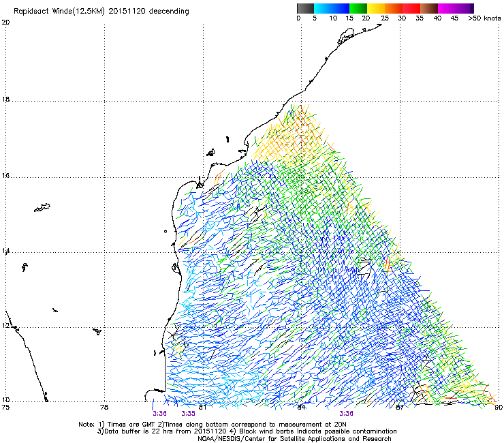Click the latitude axis label '14'
Image resolution: width=504 pixels, height=443 pixels.
pyautogui.click(x=5, y=251)
